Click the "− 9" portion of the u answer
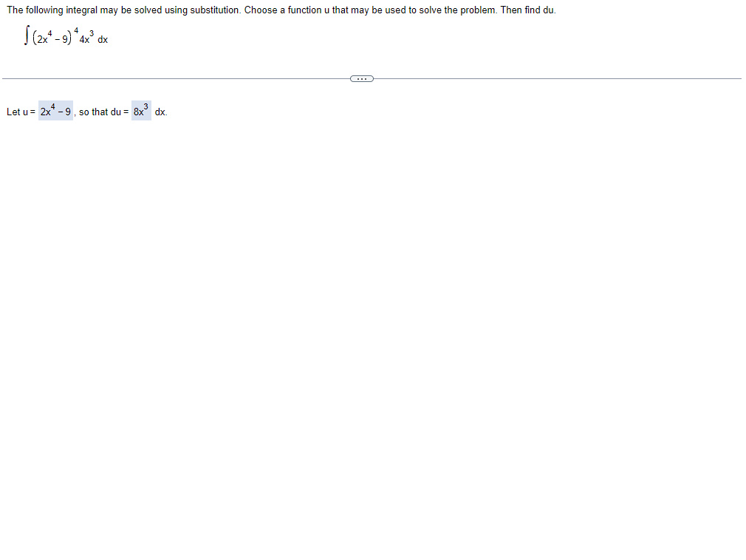The height and width of the screenshot is (560, 746). coord(64,112)
